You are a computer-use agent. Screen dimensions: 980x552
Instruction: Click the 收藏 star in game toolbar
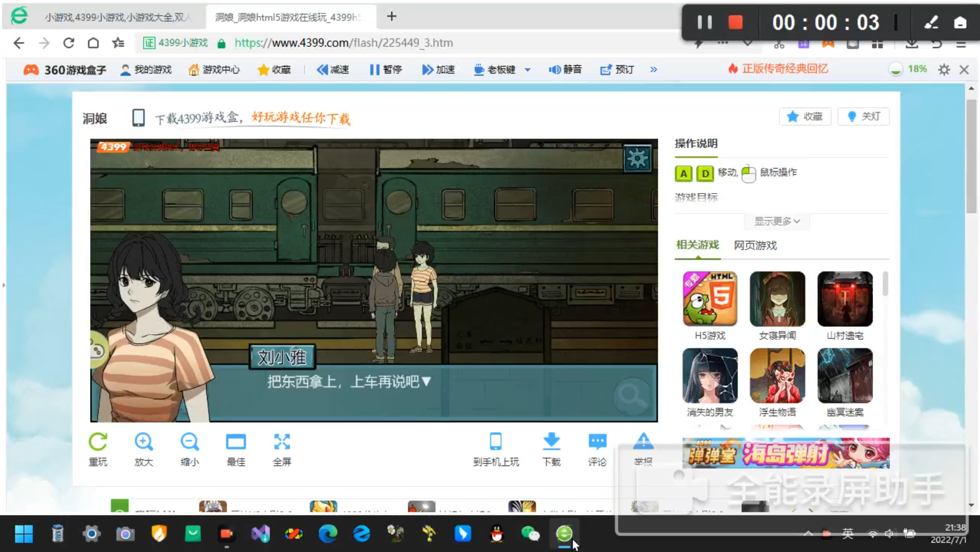point(274,70)
